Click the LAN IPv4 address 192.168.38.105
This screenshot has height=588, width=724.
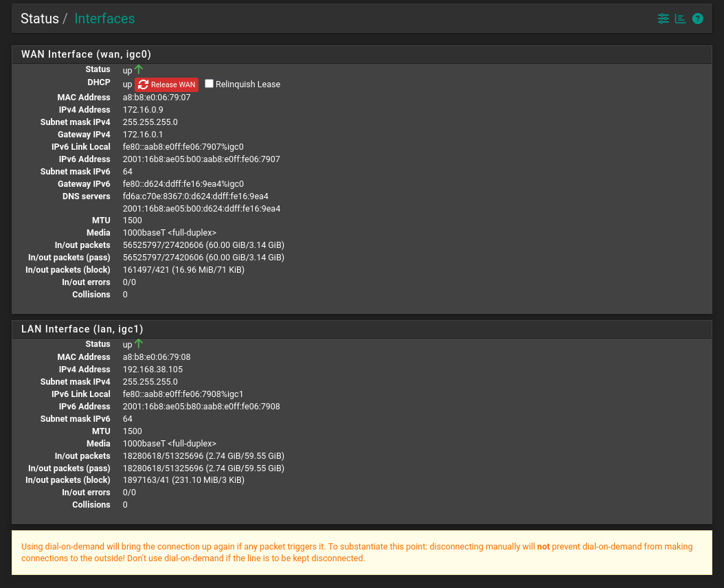[x=152, y=370]
